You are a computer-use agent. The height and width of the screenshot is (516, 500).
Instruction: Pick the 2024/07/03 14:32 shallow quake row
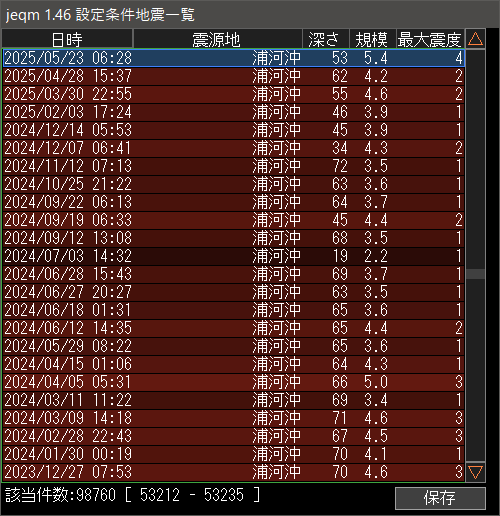(x=234, y=256)
